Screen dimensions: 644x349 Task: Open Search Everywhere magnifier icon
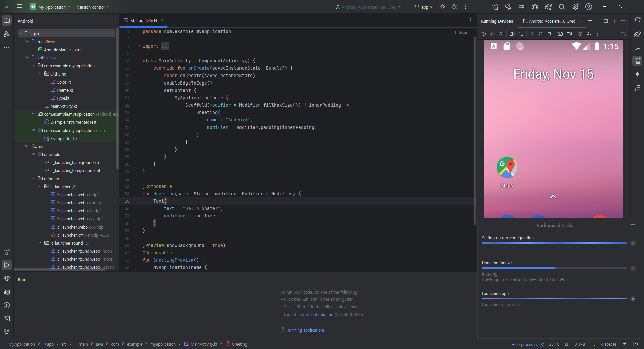tap(562, 7)
